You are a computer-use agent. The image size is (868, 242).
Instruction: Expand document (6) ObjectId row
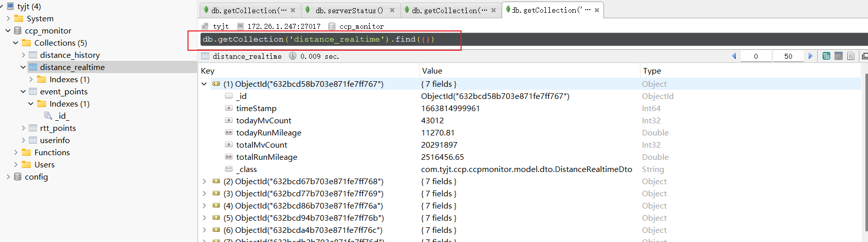coord(204,230)
